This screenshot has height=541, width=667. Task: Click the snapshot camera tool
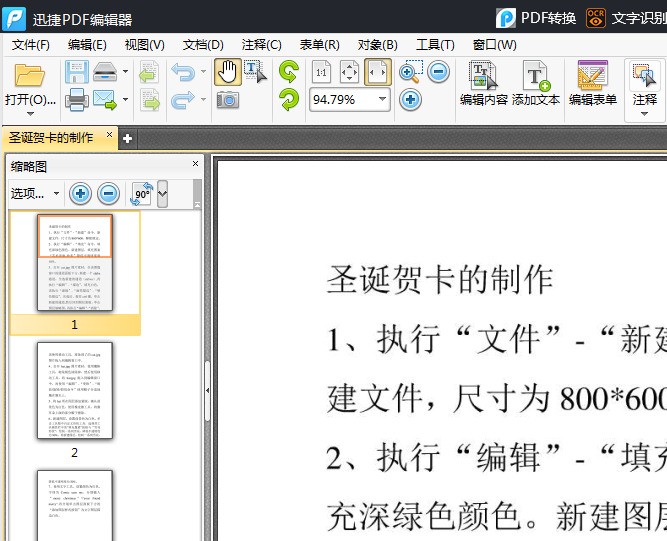click(228, 99)
